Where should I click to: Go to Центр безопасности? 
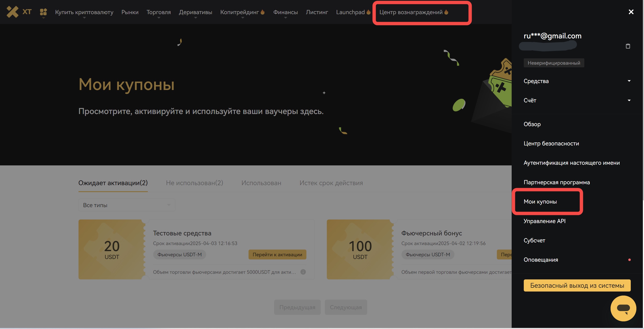pyautogui.click(x=551, y=143)
